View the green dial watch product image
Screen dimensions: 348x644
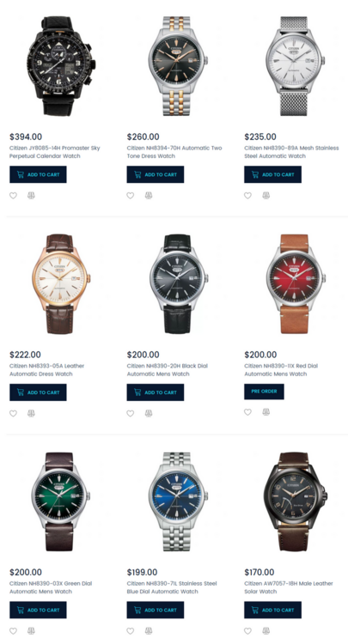[60, 501]
